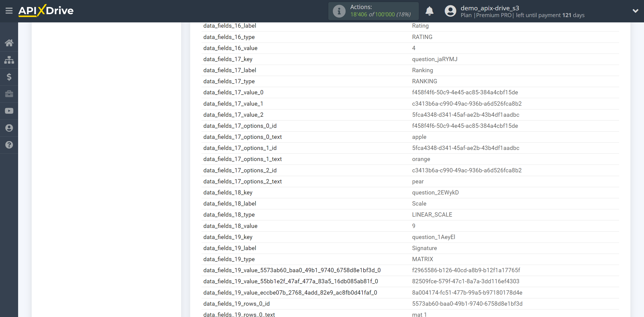Select the question_2EWykD value
Image resolution: width=644 pixels, height=317 pixels.
435,192
